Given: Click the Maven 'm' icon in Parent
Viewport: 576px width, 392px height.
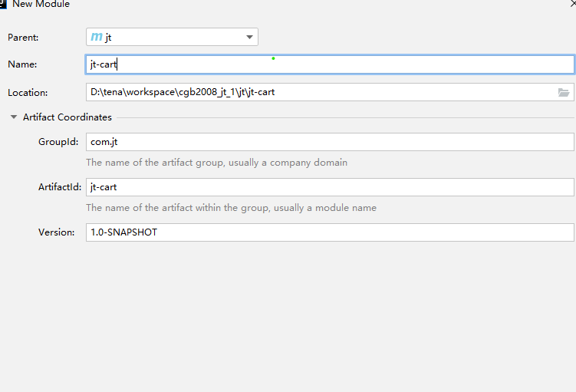Looking at the screenshot, I should tap(97, 36).
